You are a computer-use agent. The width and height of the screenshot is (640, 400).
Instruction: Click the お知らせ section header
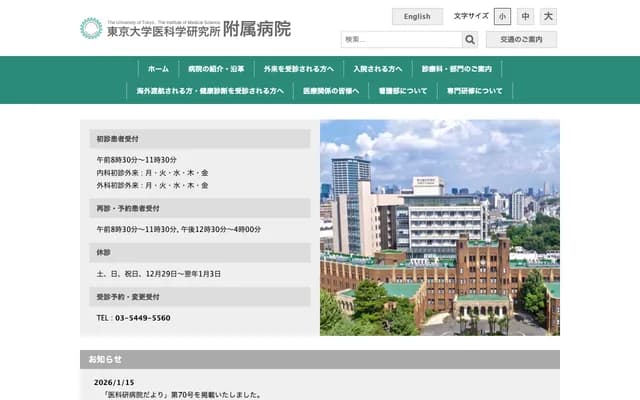pyautogui.click(x=320, y=360)
